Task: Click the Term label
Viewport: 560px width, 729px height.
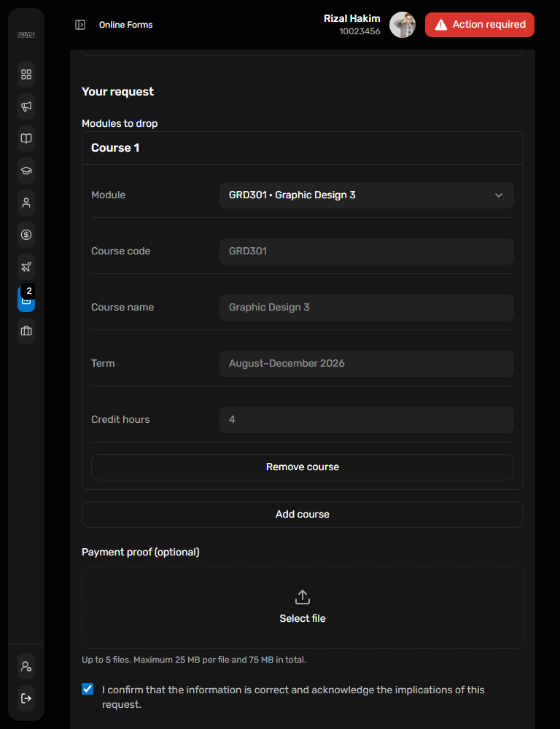Action: point(103,363)
